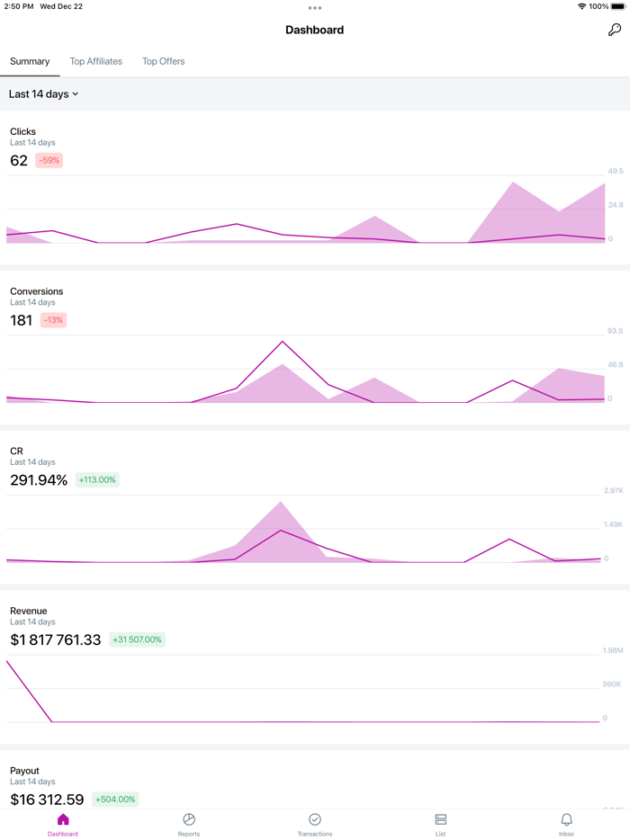
Task: Tap the Clicks chart area
Action: (x=306, y=211)
